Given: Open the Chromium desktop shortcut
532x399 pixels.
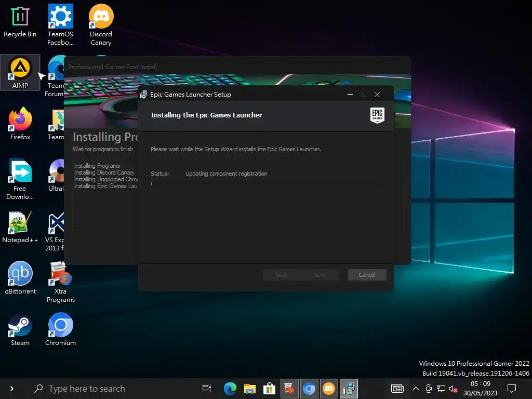Looking at the screenshot, I should pos(60,330).
